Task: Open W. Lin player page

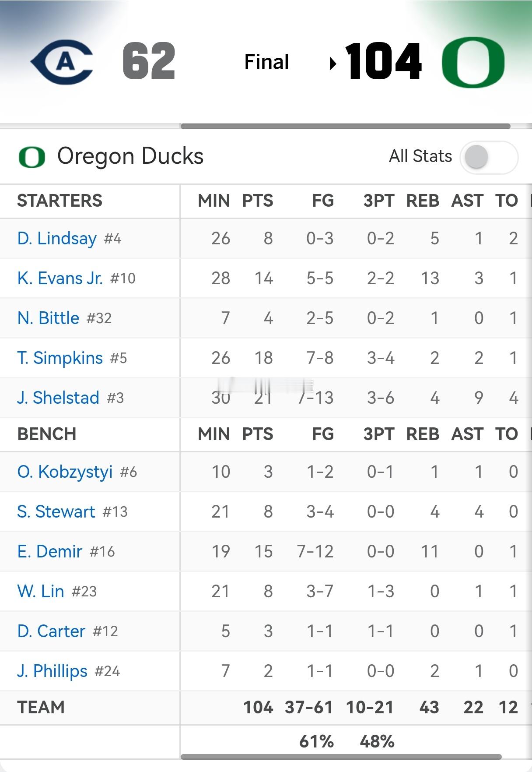Action: [x=41, y=592]
